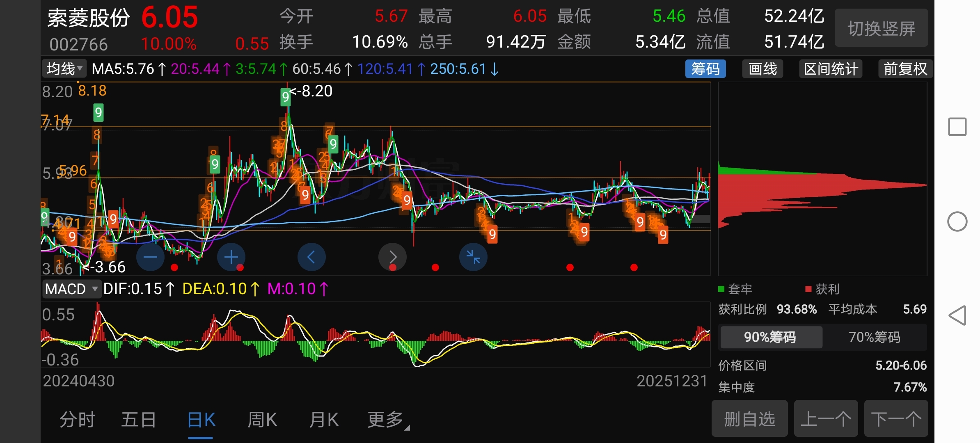Toggle the 筹码 chip distribution panel
Image resolution: width=980 pixels, height=443 pixels.
pyautogui.click(x=705, y=69)
